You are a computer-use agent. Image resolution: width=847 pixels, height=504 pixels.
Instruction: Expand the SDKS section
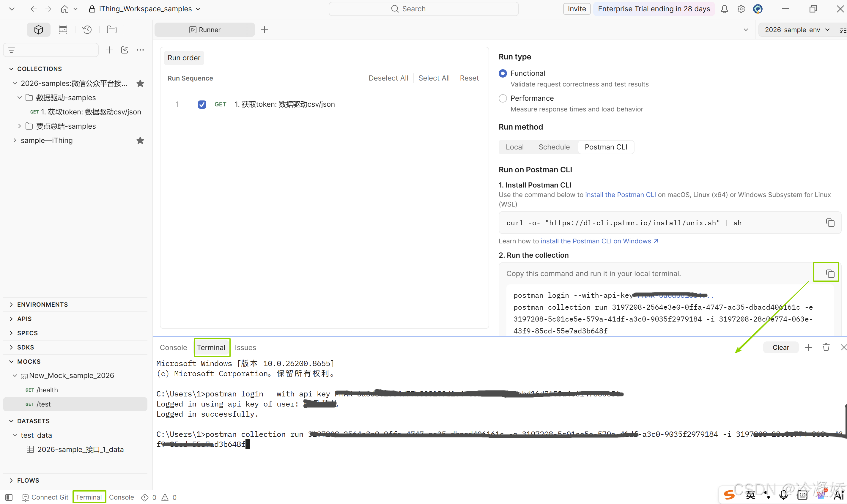click(x=11, y=347)
